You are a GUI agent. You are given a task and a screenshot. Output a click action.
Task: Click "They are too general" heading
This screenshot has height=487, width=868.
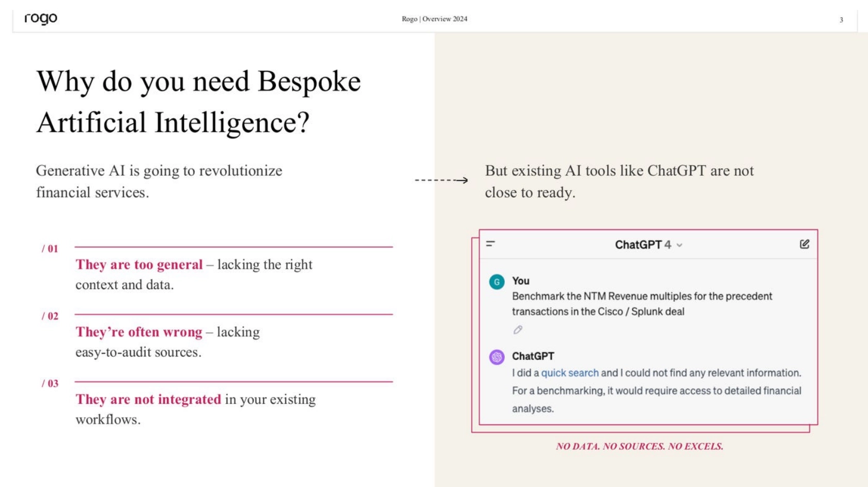coord(139,265)
